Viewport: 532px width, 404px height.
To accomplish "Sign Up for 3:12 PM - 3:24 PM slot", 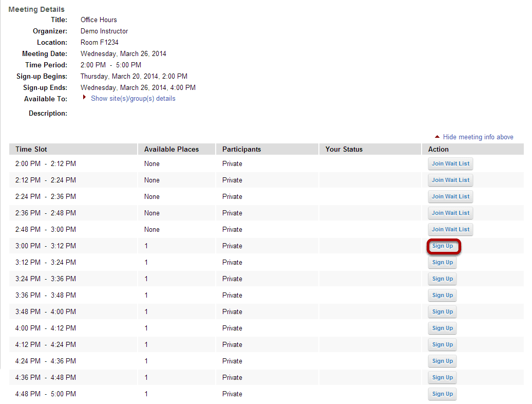I will [x=443, y=263].
